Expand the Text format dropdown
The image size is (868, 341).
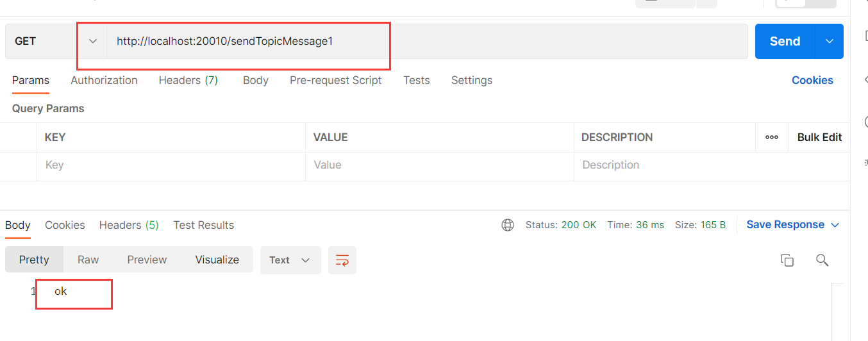(290, 260)
